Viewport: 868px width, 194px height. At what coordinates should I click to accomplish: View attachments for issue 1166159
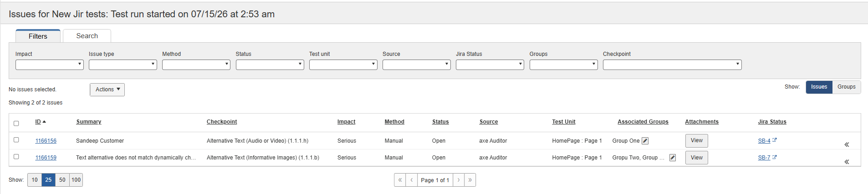pos(697,158)
